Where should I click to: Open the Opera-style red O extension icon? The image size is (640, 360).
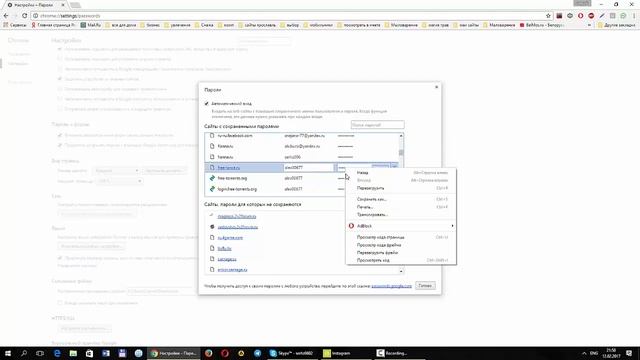pos(580,16)
